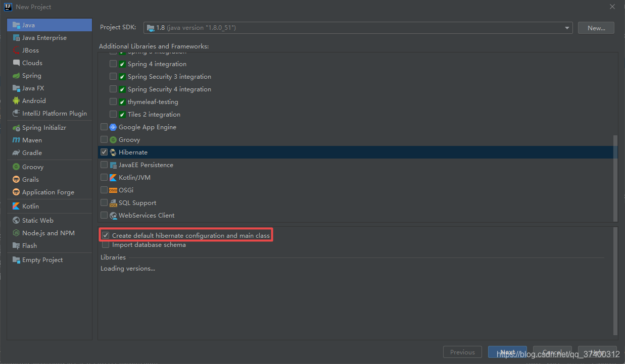Choose the Java Enterprise icon in sidebar
Image resolution: width=625 pixels, height=364 pixels.
(17, 37)
